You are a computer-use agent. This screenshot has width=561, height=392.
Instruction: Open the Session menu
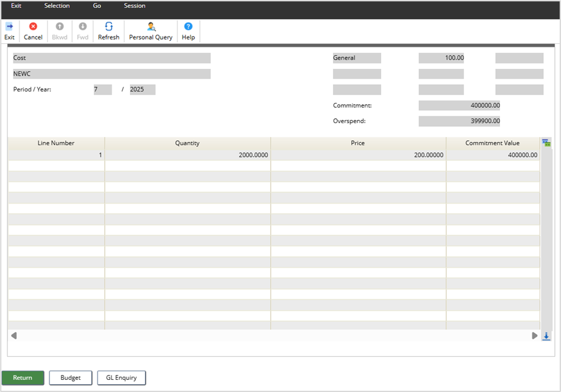pos(135,5)
